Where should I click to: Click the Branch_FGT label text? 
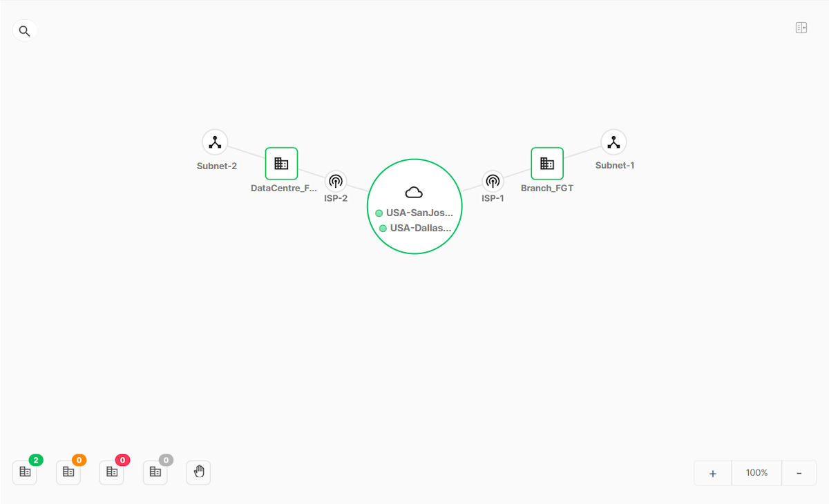pyautogui.click(x=547, y=187)
